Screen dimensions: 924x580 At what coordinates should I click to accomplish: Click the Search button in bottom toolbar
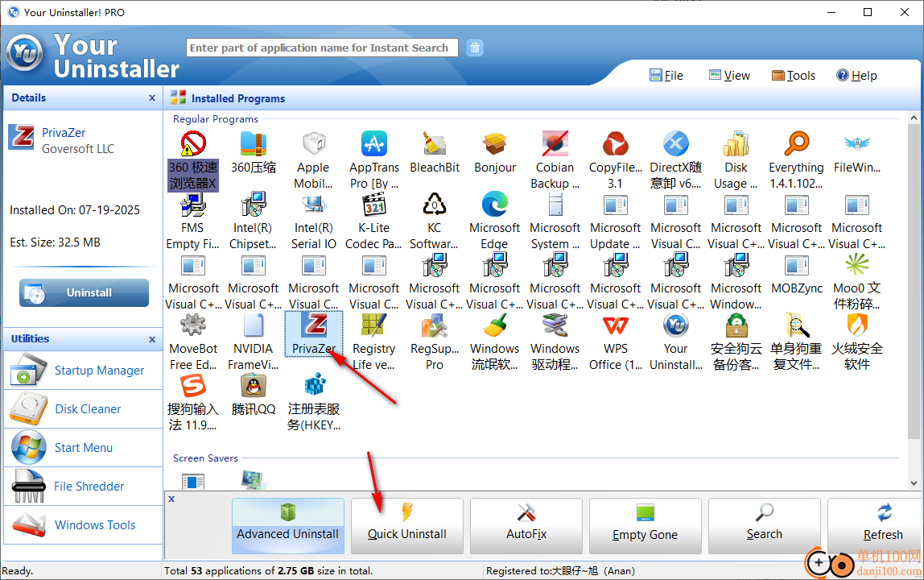coord(765,526)
